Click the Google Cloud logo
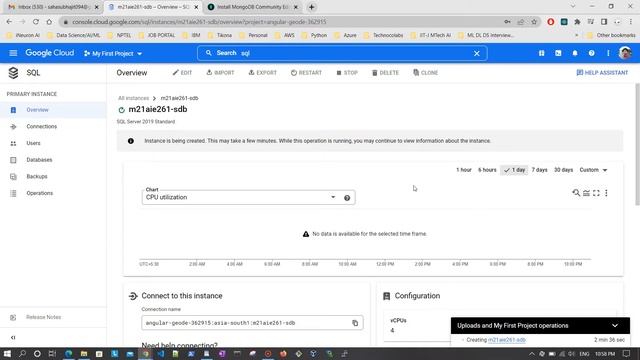Image resolution: width=640 pixels, height=360 pixels. 49,53
